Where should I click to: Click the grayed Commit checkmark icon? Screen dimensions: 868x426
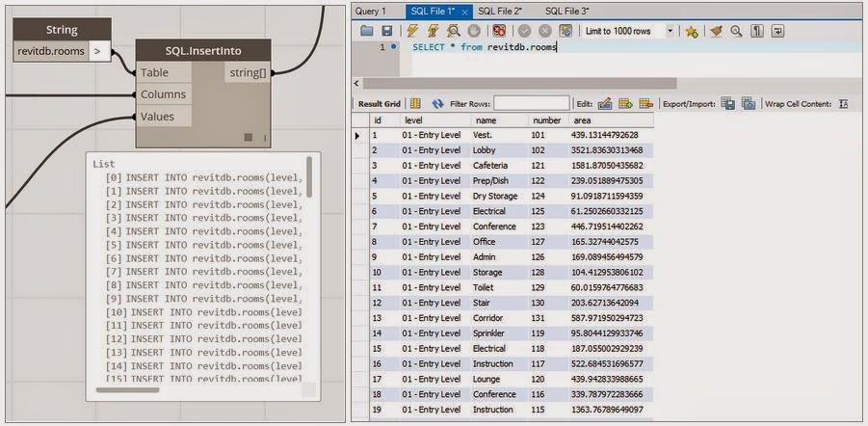[x=524, y=31]
